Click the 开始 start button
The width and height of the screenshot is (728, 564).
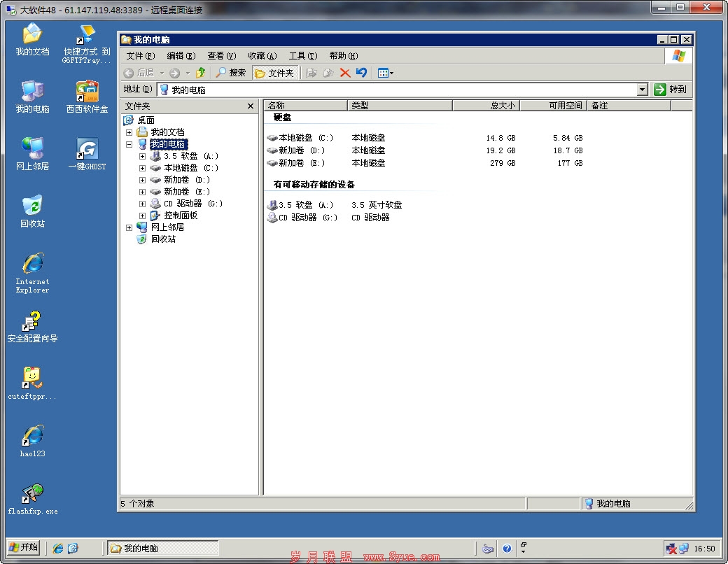[x=23, y=547]
